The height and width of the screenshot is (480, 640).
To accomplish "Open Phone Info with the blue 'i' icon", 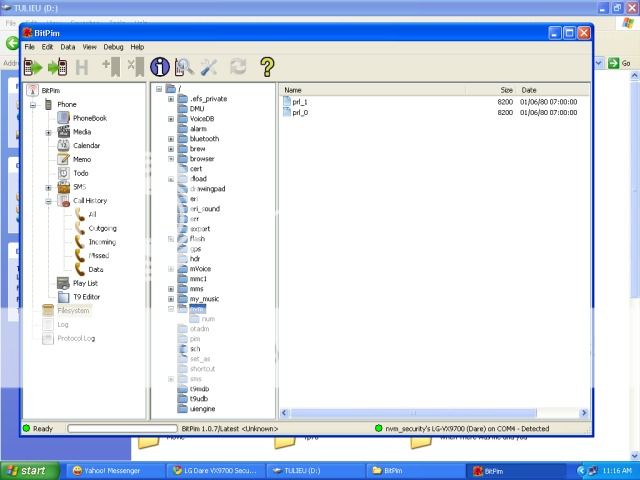I will pos(159,67).
